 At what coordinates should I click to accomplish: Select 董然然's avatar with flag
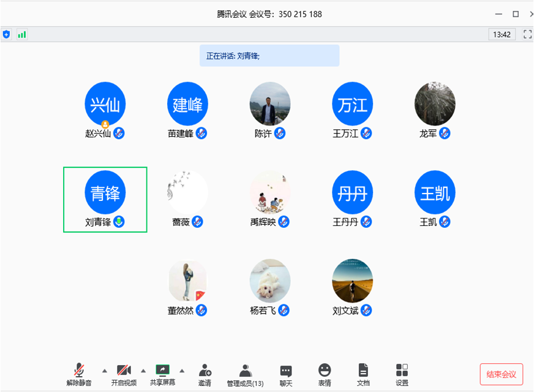coord(187,281)
